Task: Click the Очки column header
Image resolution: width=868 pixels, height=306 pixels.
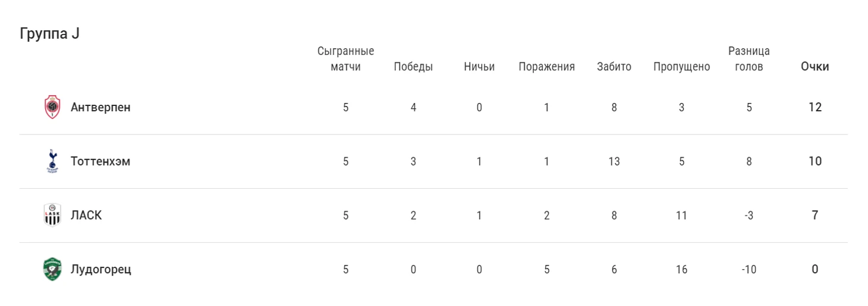Action: click(x=814, y=67)
